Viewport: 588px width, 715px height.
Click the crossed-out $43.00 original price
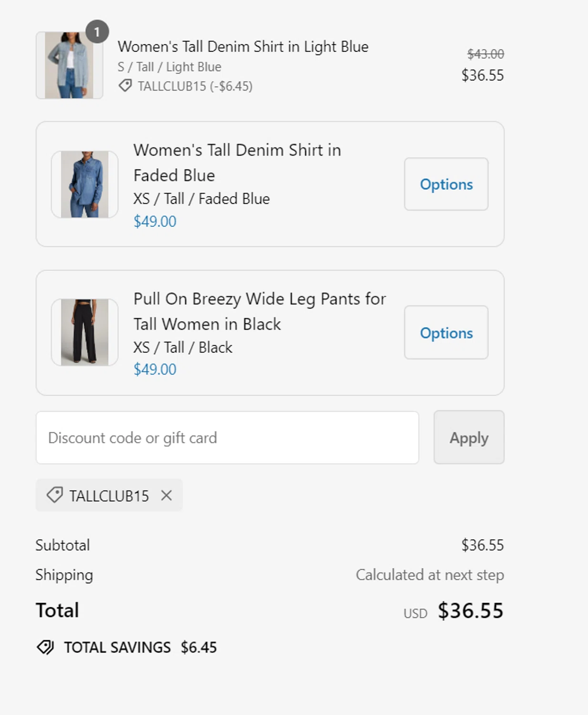point(486,54)
